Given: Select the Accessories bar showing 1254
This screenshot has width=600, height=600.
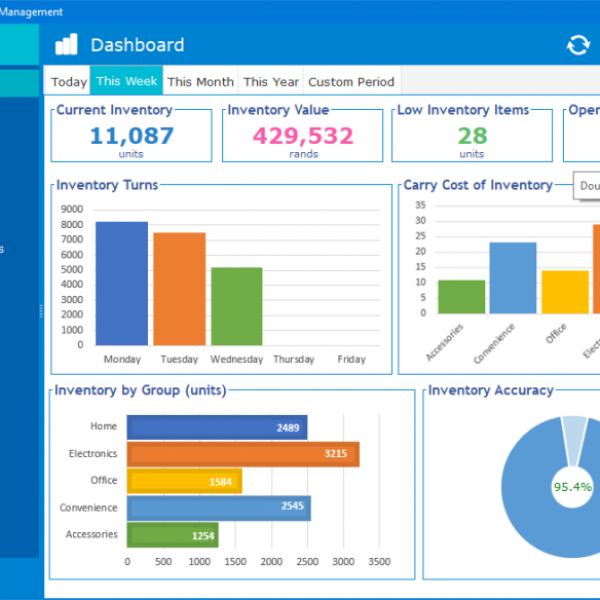Looking at the screenshot, I should pyautogui.click(x=172, y=535).
